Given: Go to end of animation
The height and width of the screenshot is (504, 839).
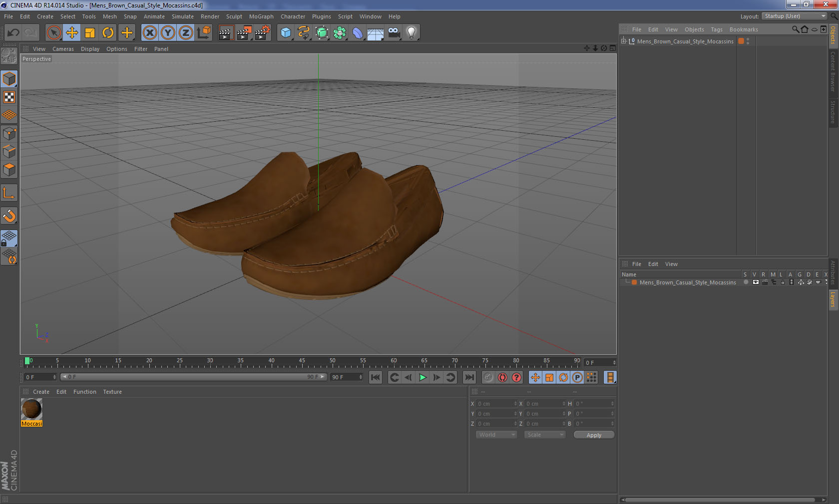Looking at the screenshot, I should pos(469,377).
